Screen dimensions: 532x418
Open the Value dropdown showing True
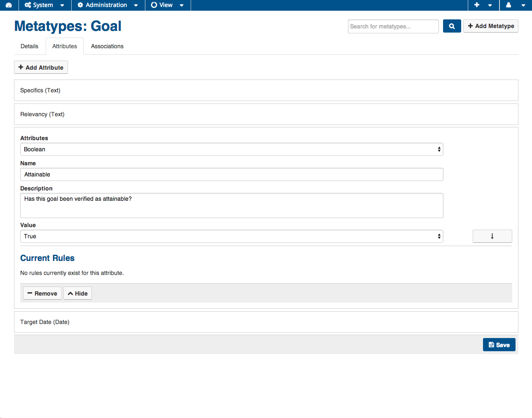(x=231, y=236)
